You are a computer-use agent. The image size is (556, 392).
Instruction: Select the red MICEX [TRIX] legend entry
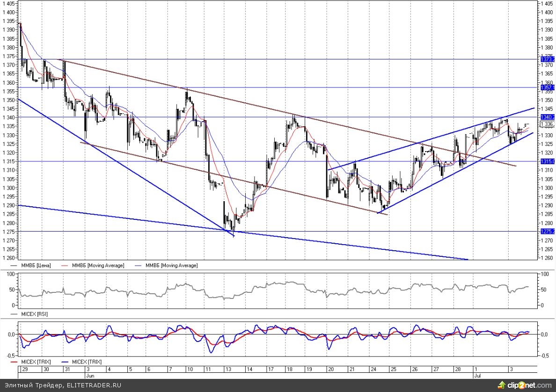35,362
